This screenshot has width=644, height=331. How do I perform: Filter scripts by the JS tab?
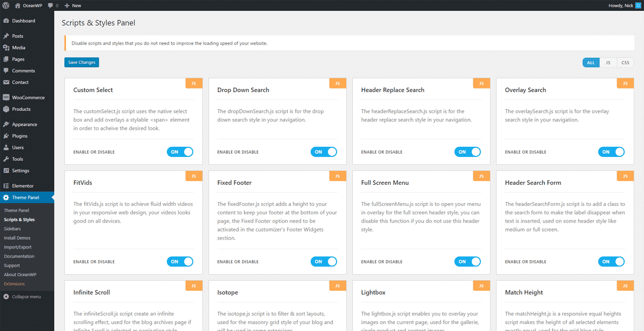pyautogui.click(x=608, y=63)
